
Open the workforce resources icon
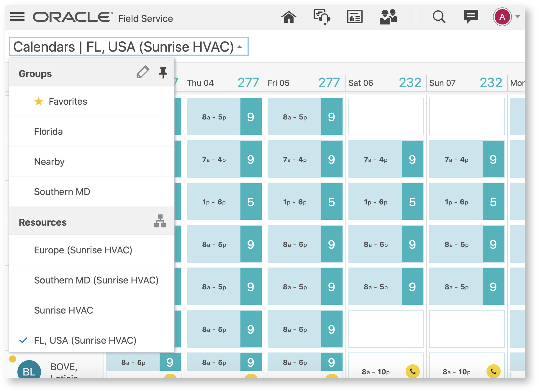click(x=388, y=17)
